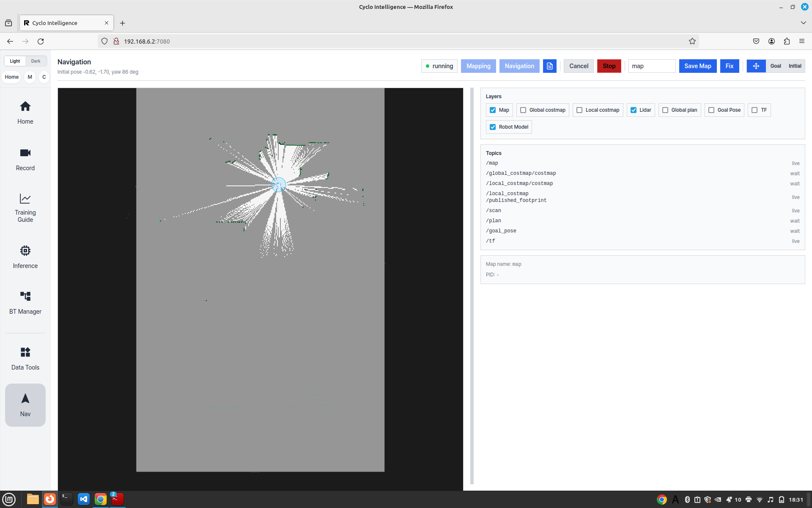
Task: Click the Save Map button
Action: [697, 66]
